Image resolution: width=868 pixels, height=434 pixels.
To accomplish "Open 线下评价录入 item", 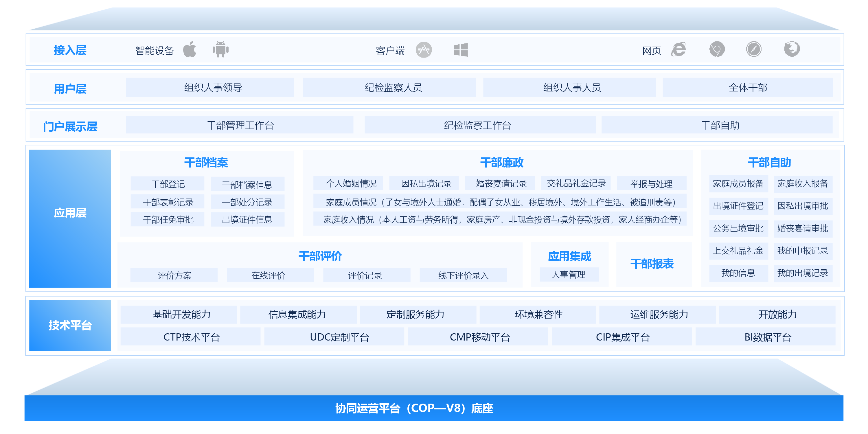I will [x=463, y=275].
